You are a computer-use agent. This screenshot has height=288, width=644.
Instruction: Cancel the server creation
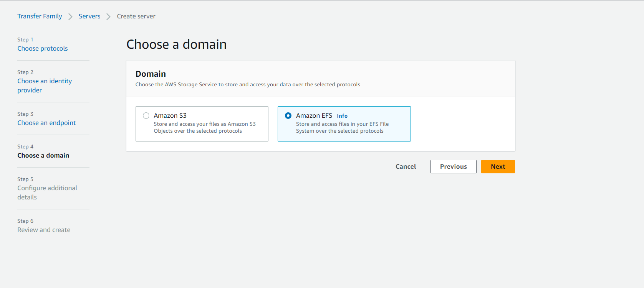click(x=406, y=166)
